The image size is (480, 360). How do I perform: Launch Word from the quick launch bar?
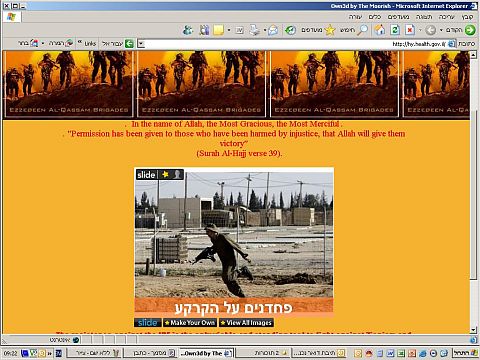pos(390,353)
